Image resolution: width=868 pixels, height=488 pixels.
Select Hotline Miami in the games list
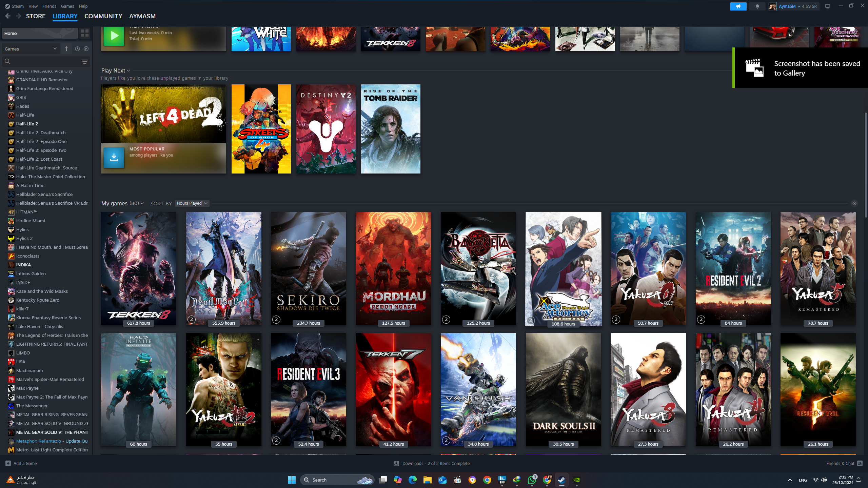click(31, 221)
